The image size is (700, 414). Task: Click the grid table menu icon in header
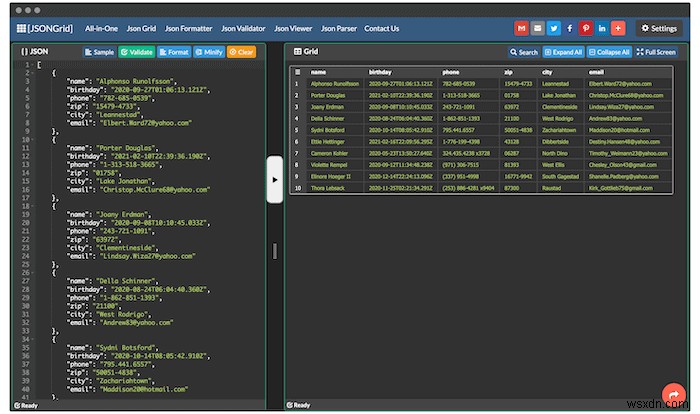coord(298,72)
